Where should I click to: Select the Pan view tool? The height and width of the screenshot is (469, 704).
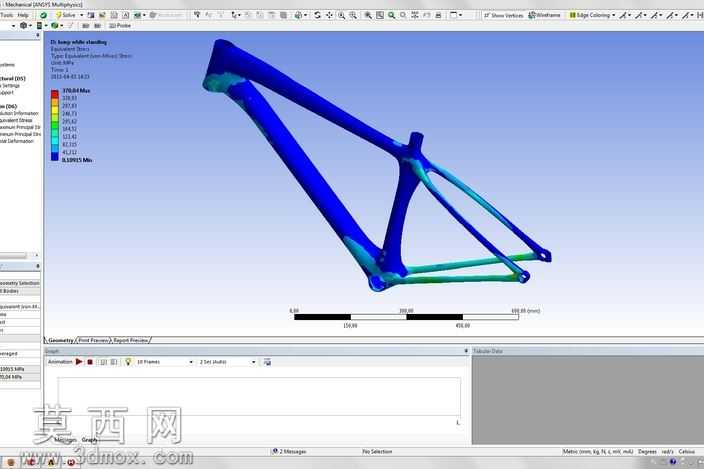[x=329, y=15]
